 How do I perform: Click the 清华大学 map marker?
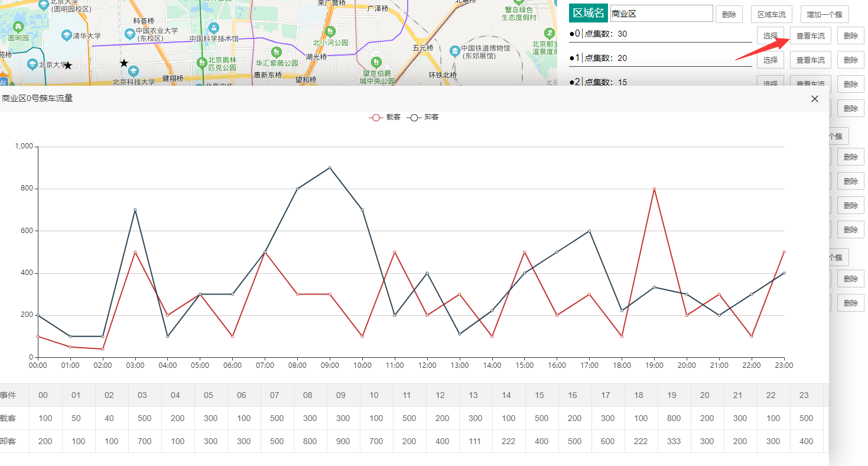point(66,35)
